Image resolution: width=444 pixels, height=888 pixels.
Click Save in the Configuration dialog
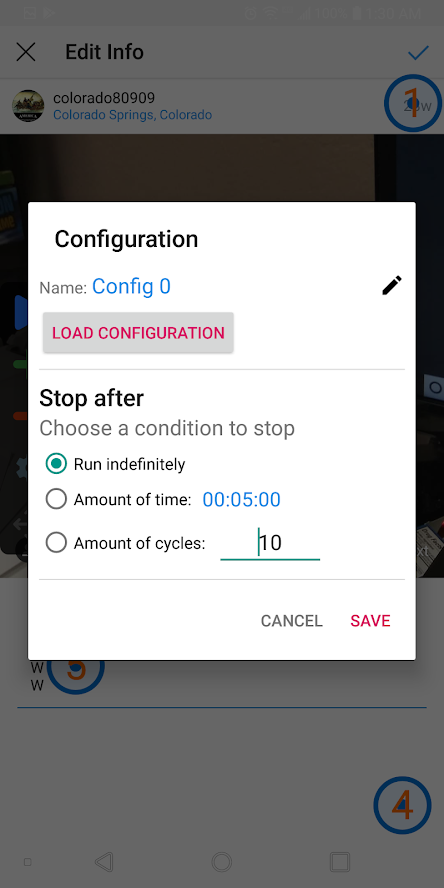(x=370, y=621)
